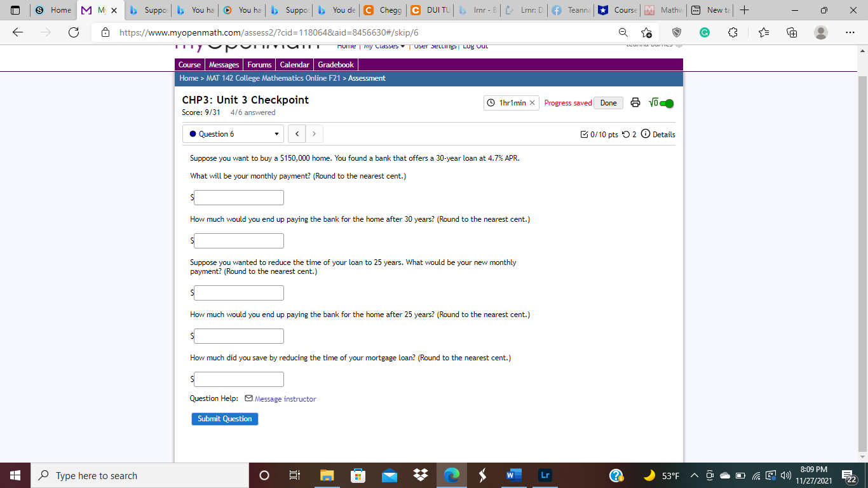Open the Grammarly extension
Screen dimensions: 868x488
(x=705, y=32)
